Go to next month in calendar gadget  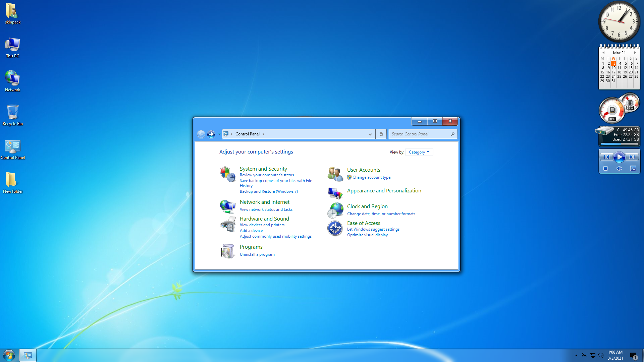tap(635, 53)
